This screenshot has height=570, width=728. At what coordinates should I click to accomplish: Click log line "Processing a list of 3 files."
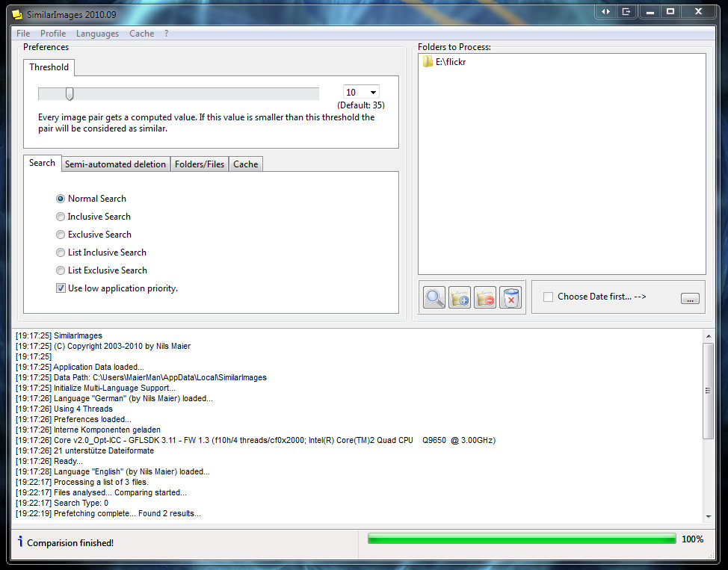pos(82,483)
